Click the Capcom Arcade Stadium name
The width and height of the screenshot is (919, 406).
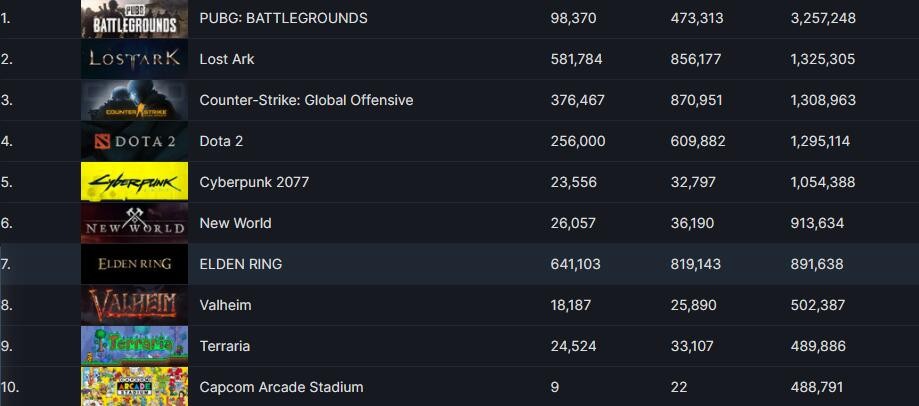pyautogui.click(x=281, y=387)
